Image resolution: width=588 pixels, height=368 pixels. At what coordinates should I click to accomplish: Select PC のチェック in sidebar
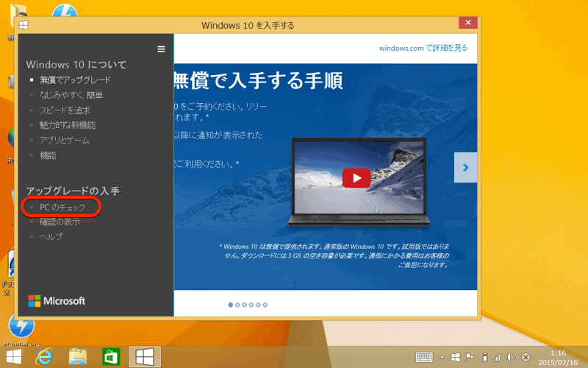click(x=62, y=208)
